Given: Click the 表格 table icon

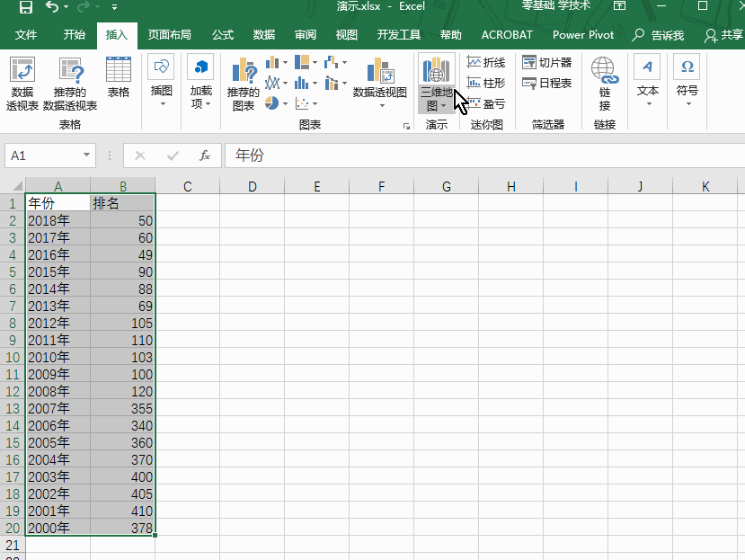Looking at the screenshot, I should [119, 77].
